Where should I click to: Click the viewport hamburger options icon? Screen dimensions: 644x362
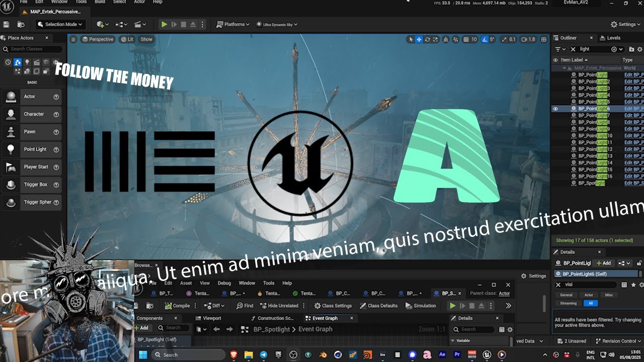coord(73,39)
